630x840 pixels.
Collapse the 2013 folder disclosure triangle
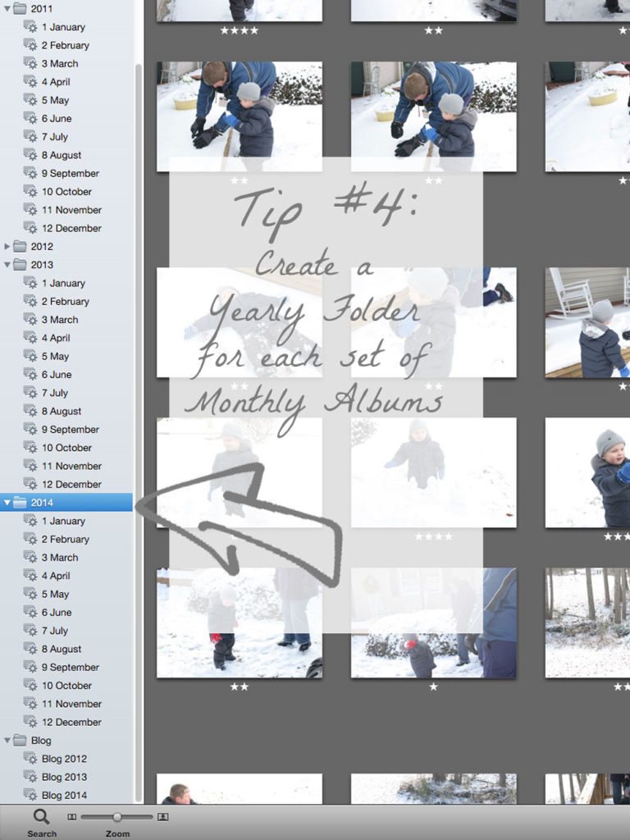click(x=7, y=265)
